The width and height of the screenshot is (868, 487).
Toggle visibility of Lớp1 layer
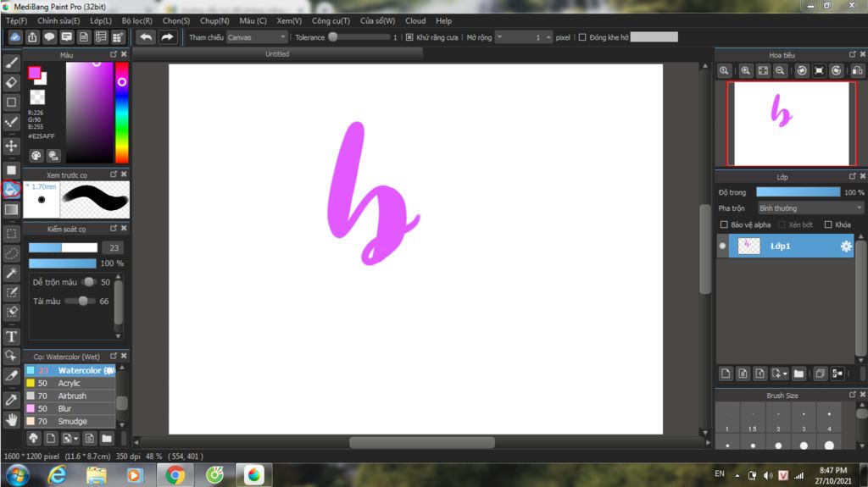722,246
